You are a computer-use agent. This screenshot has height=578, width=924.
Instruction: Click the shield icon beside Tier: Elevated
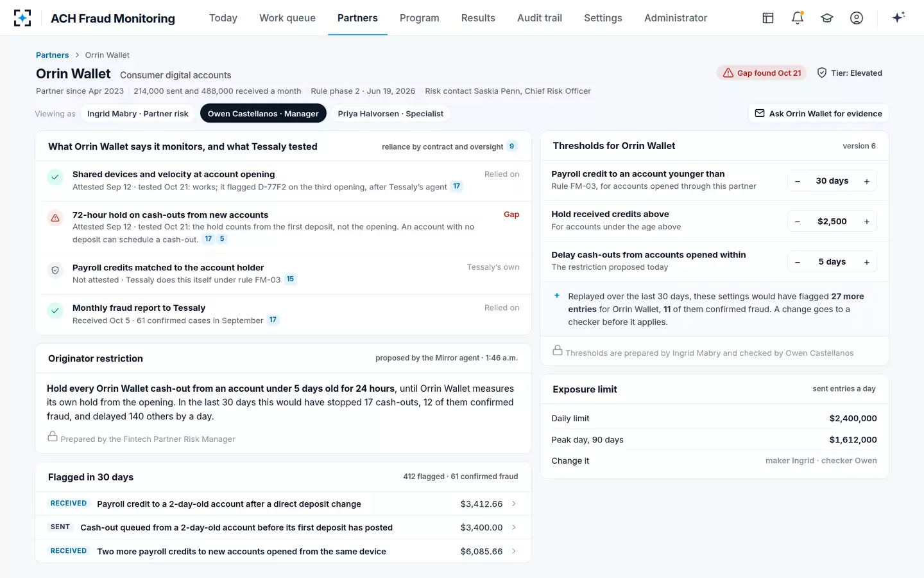pos(821,73)
